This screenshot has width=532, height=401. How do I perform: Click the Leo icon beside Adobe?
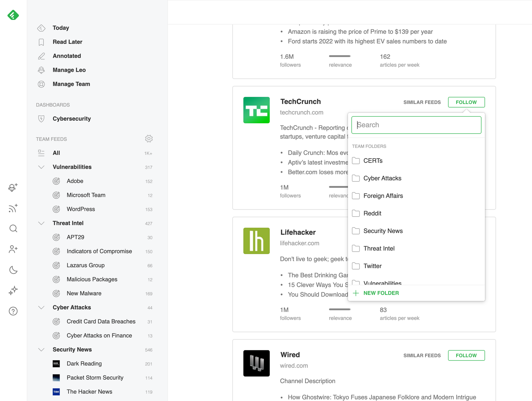(56, 181)
